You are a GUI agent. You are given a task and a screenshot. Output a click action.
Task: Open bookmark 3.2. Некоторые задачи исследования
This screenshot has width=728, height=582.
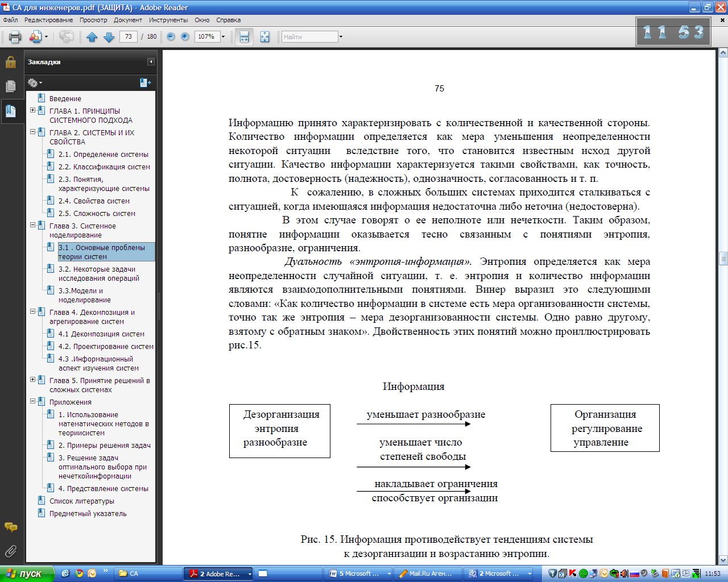click(x=98, y=274)
